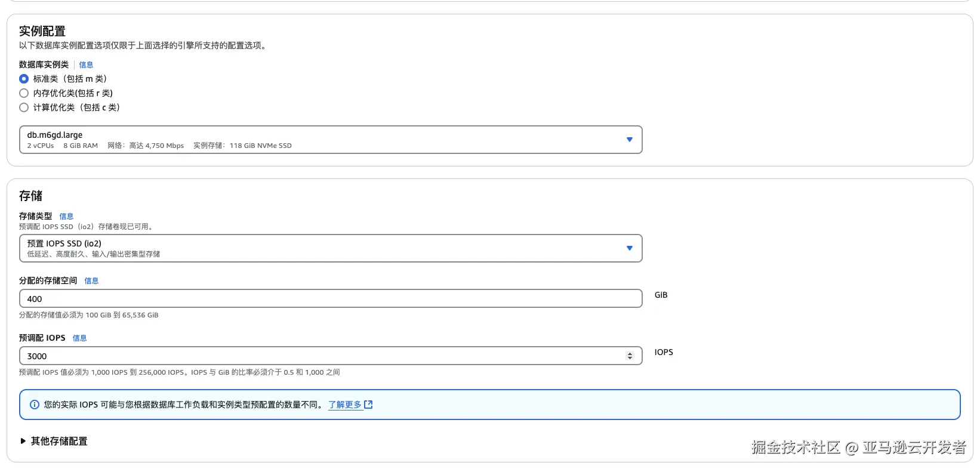Choose the 内存优化类 (r class) option
980x469 pixels.
coord(24,93)
